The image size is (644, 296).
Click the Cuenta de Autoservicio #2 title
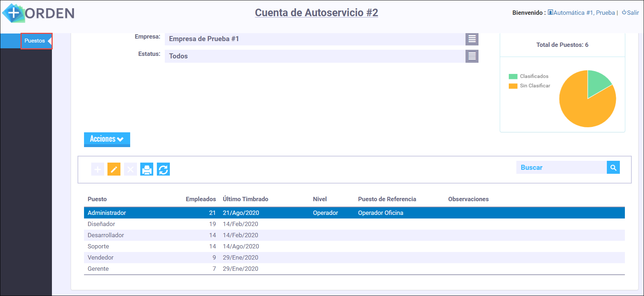[316, 13]
